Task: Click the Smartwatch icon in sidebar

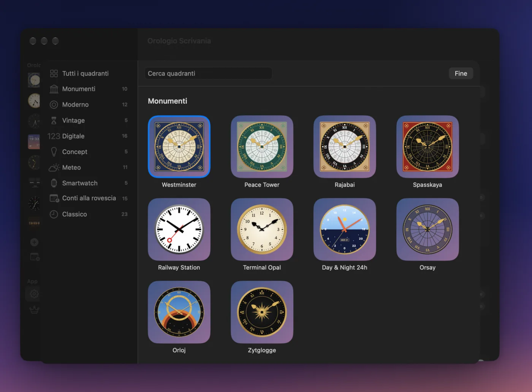Action: (x=54, y=183)
